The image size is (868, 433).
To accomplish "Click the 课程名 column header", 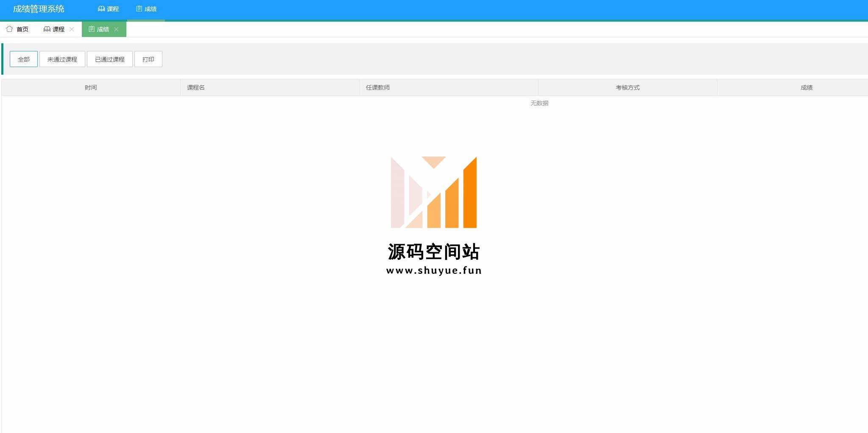I will click(x=270, y=87).
